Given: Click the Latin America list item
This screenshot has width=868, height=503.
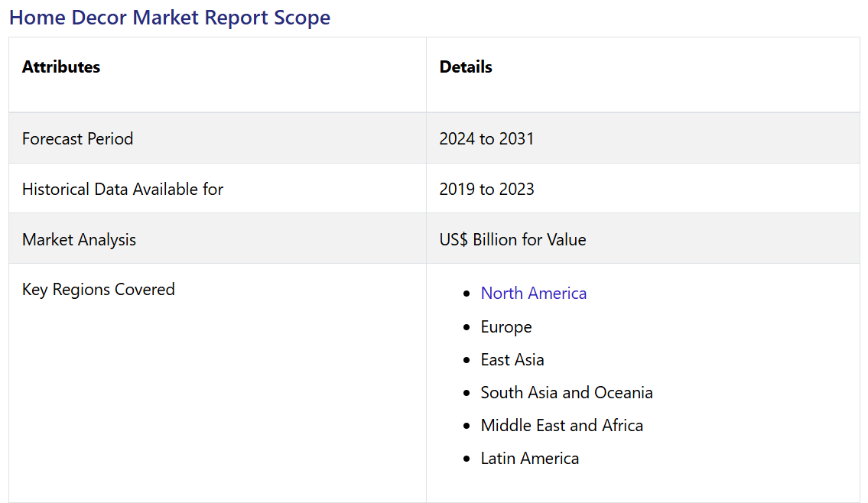Looking at the screenshot, I should [x=530, y=458].
